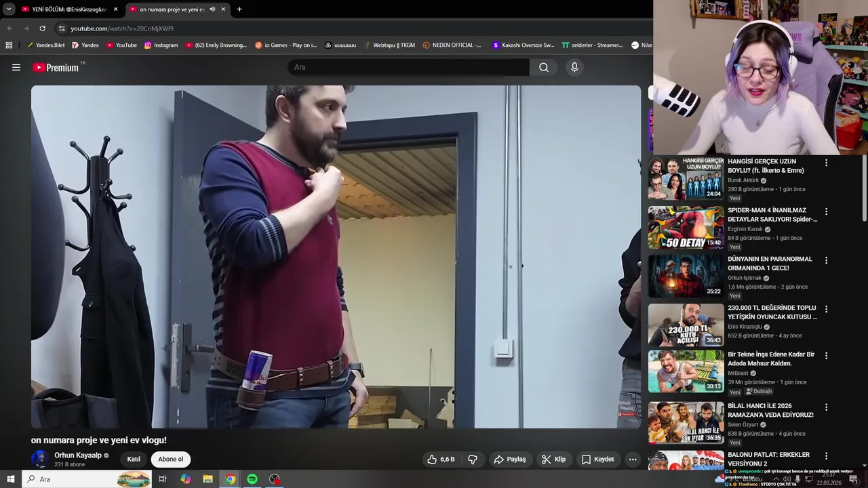Click into the YouTube Ara search field
The height and width of the screenshot is (488, 868).
click(409, 67)
